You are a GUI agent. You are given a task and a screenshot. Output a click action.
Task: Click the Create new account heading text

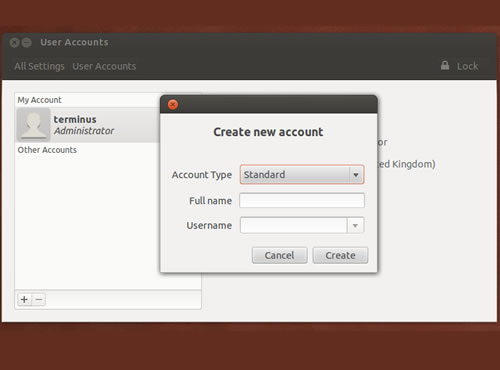(x=268, y=132)
